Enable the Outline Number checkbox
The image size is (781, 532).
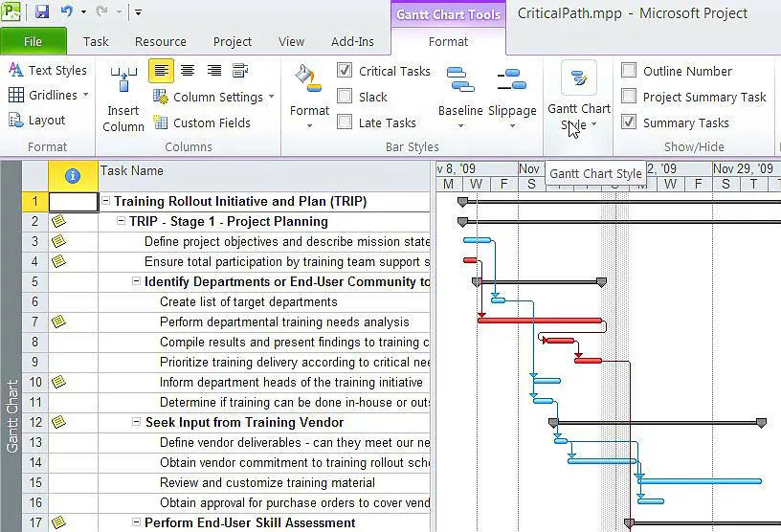coord(629,70)
